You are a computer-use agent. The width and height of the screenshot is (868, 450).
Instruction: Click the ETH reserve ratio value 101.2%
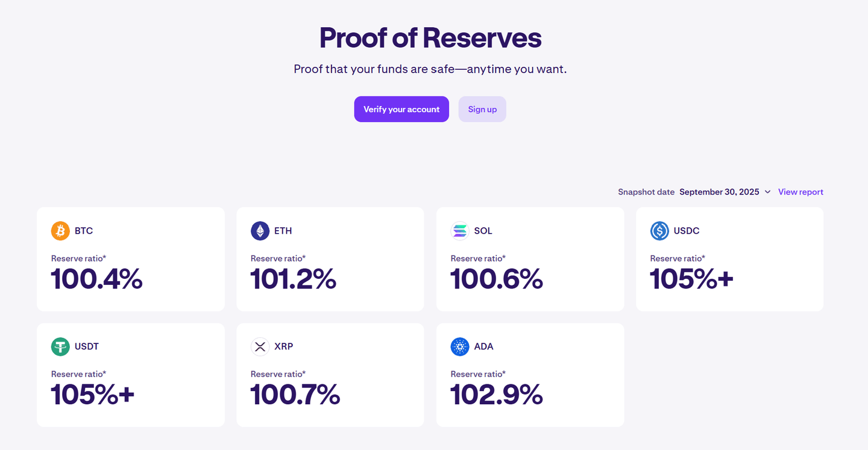(x=294, y=279)
